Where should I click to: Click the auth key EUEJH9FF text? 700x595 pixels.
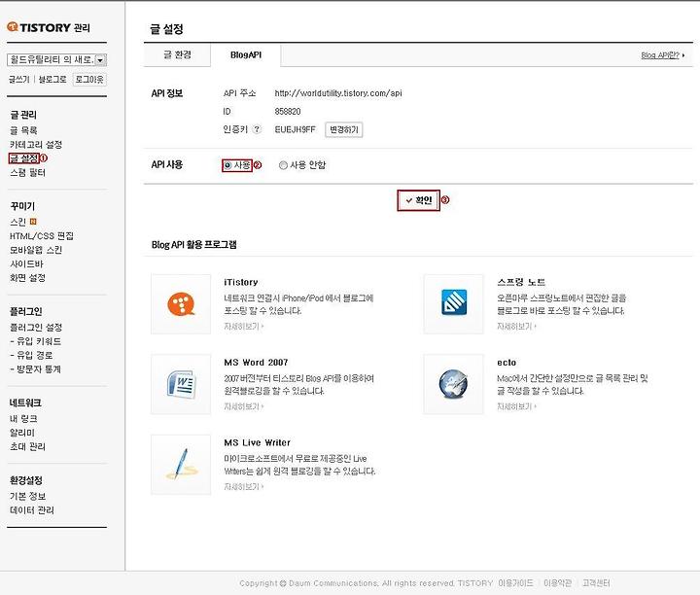(296, 129)
